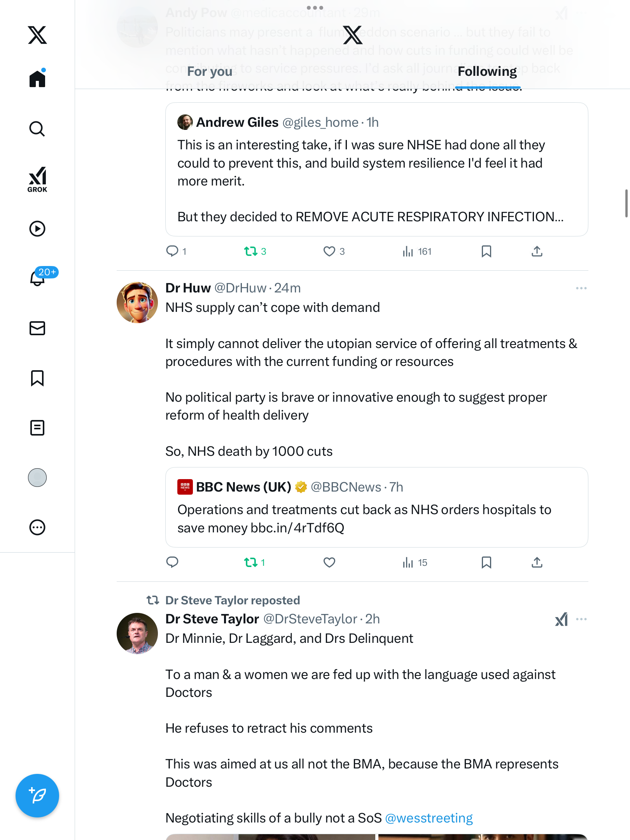Open Direct Messages envelope icon
The width and height of the screenshot is (630, 840).
click(37, 328)
